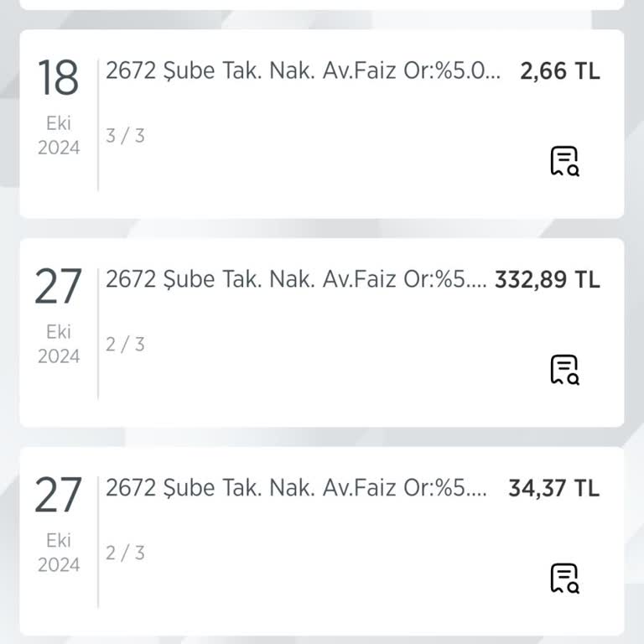The image size is (644, 644).
Task: Open the description of the 18 Eki transaction
Action: [x=303, y=71]
